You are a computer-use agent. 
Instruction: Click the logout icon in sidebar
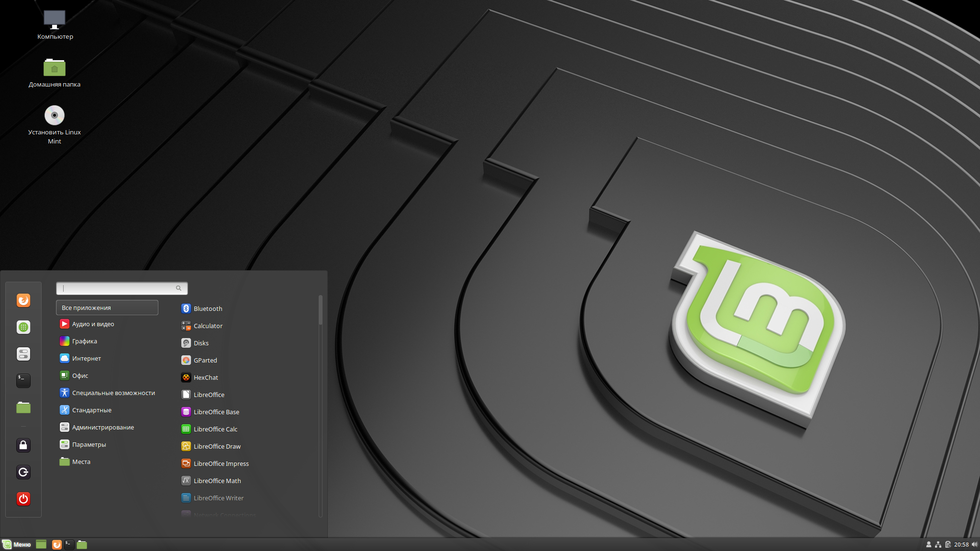pos(23,472)
